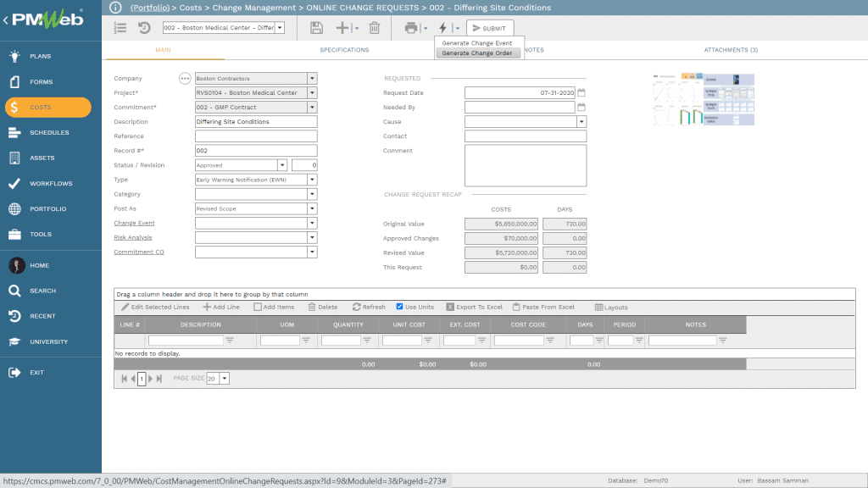Click the trash delete icon in top toolbar

(x=374, y=28)
